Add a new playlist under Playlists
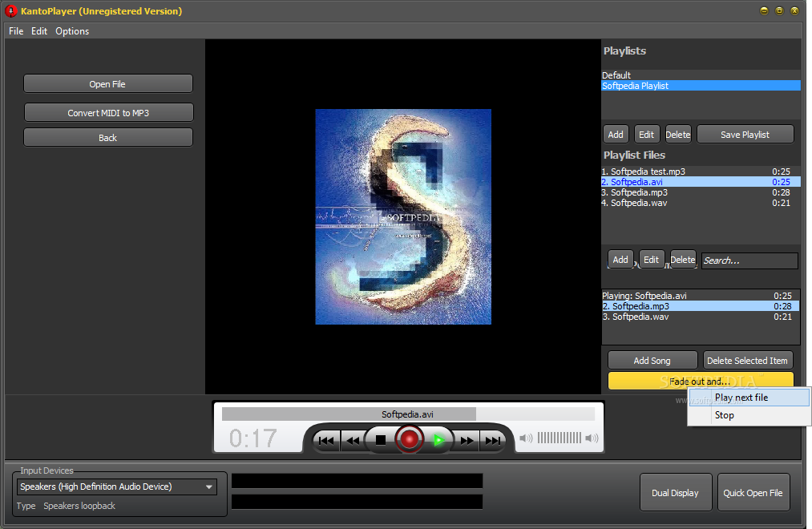 [x=616, y=134]
